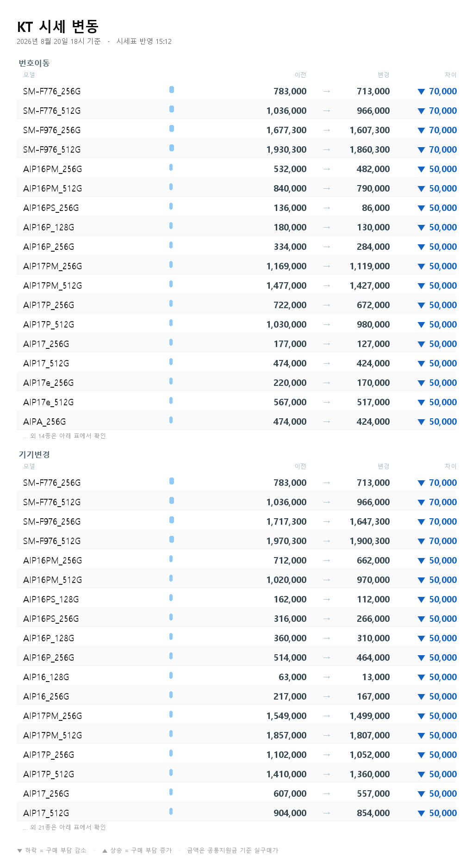Click the 70,000 difference in the 1,036,000 번호이동 row
The height and width of the screenshot is (868, 472).
443,111
